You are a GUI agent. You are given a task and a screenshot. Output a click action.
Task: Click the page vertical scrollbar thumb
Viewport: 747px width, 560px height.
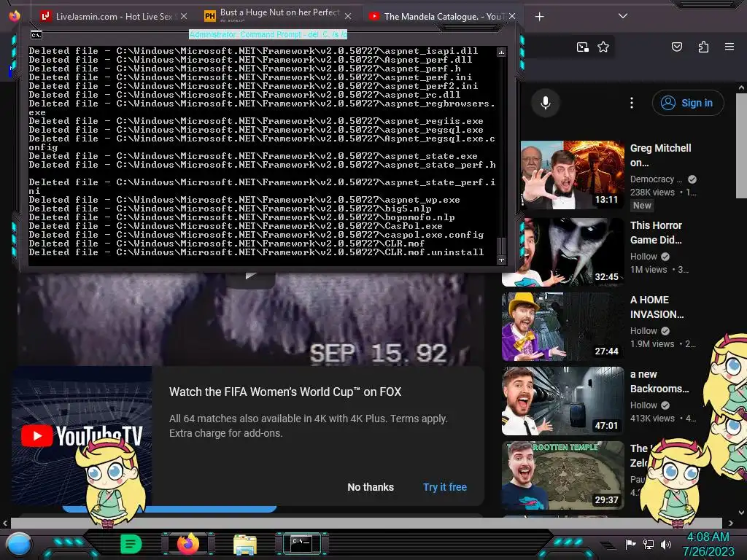point(741,145)
